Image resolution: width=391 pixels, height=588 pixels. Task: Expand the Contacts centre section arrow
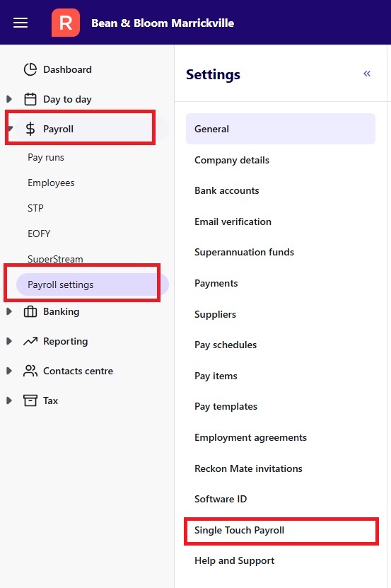pyautogui.click(x=9, y=371)
